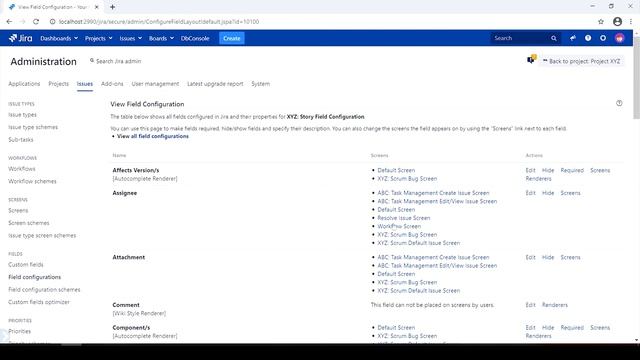
Task: Switch to User management tab
Action: (x=155, y=84)
